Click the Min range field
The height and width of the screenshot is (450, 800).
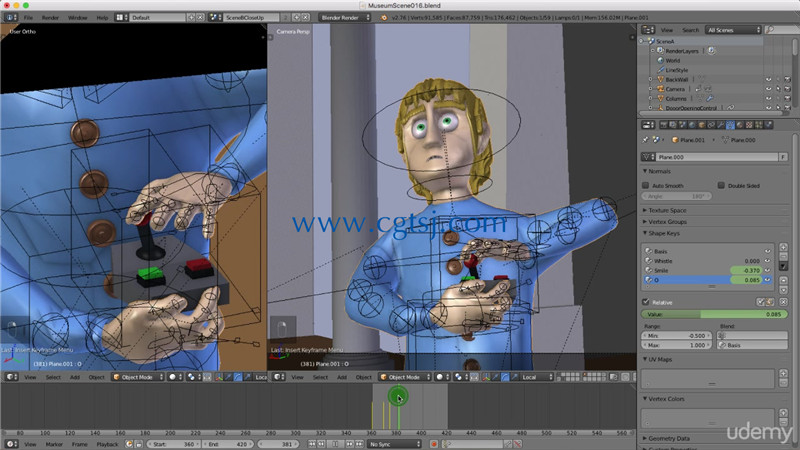click(676, 336)
